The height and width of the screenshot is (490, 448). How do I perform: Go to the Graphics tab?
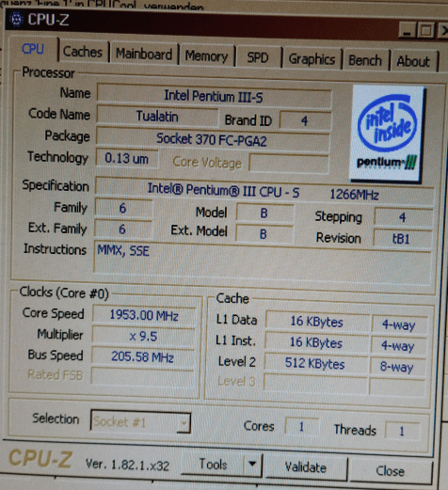coord(312,59)
